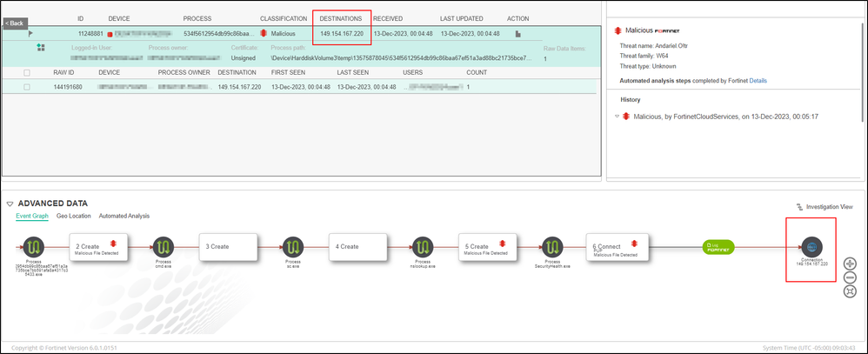Click destination 149.154.167.220 in raw data row
This screenshot has height=354, width=868.
click(x=239, y=88)
